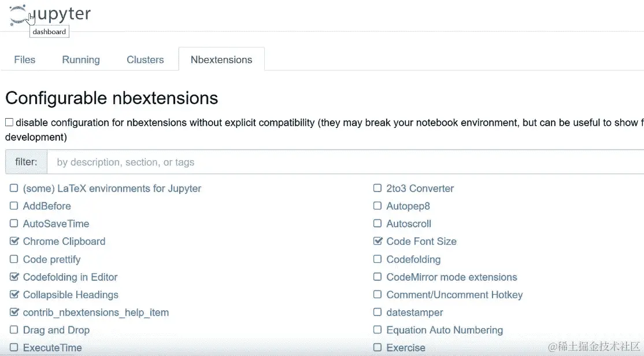Click the Code prettify extension link

tap(51, 259)
